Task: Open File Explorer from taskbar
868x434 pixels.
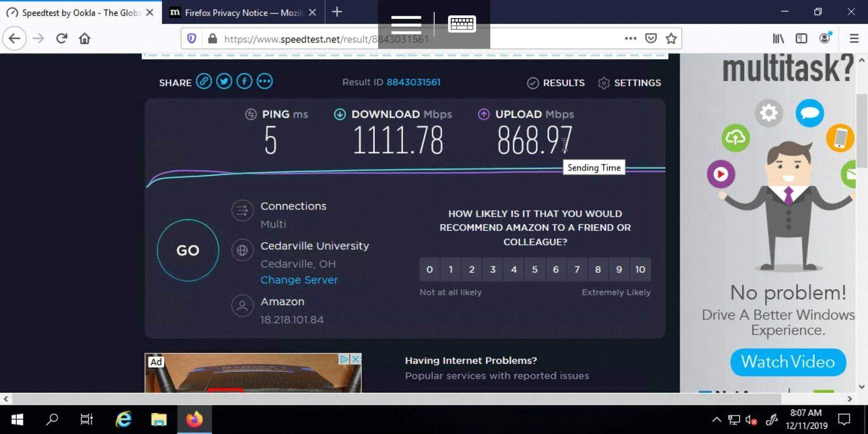Action: tap(159, 420)
